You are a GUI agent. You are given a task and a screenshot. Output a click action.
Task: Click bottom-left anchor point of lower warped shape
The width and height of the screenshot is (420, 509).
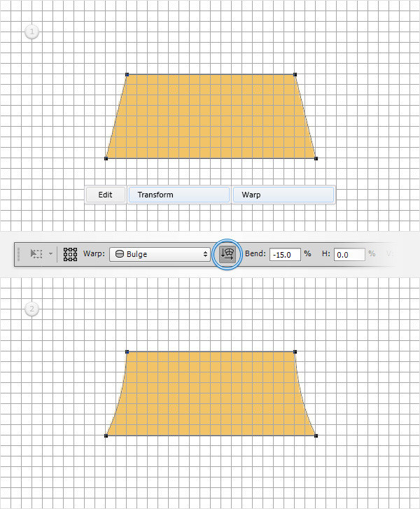tap(106, 436)
